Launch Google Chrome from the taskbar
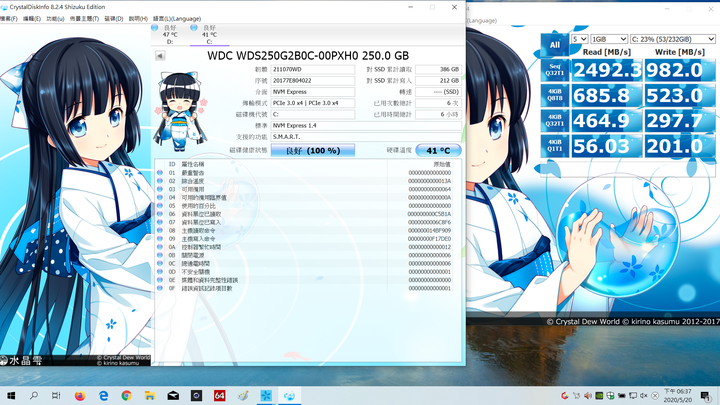The width and height of the screenshot is (720, 405). coord(126,395)
